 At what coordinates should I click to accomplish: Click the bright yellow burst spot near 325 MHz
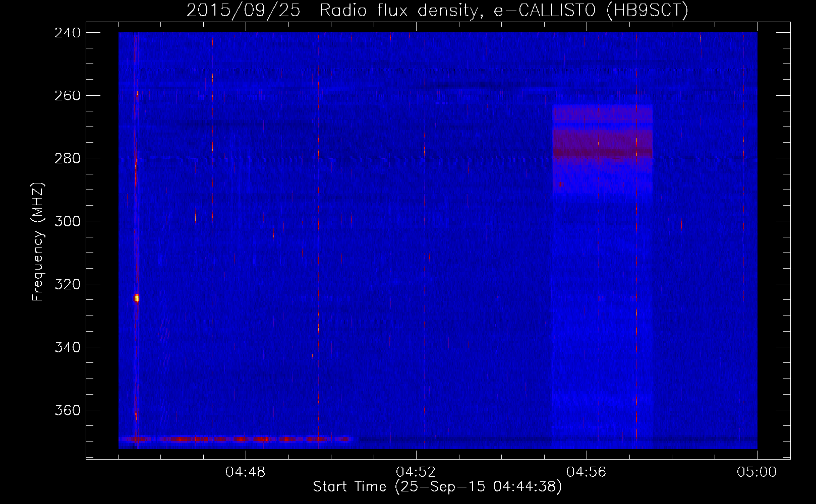coord(136,298)
